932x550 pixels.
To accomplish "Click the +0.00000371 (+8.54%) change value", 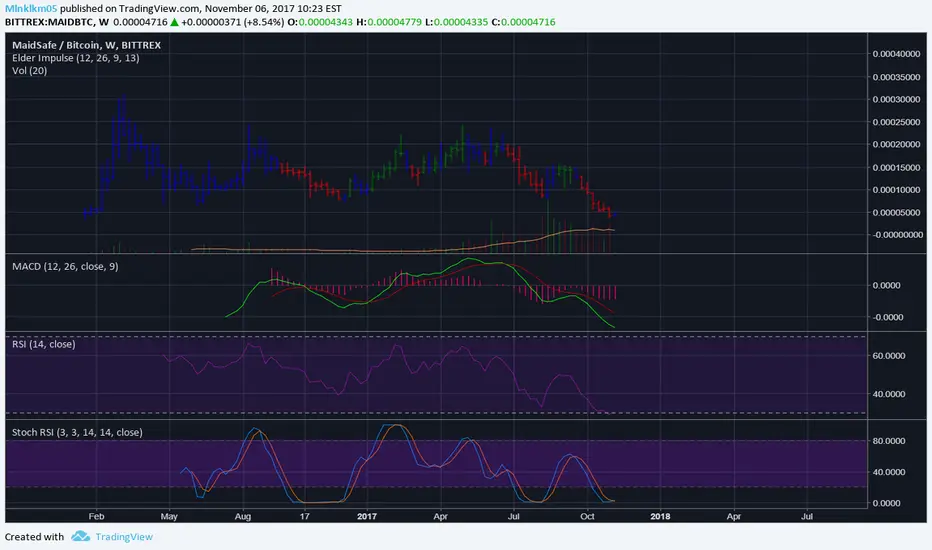I will coord(232,22).
